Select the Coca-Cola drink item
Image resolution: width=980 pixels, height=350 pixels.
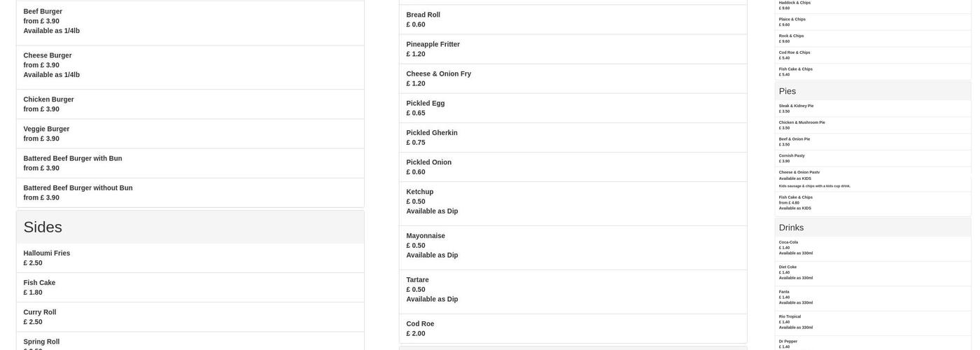[788, 242]
